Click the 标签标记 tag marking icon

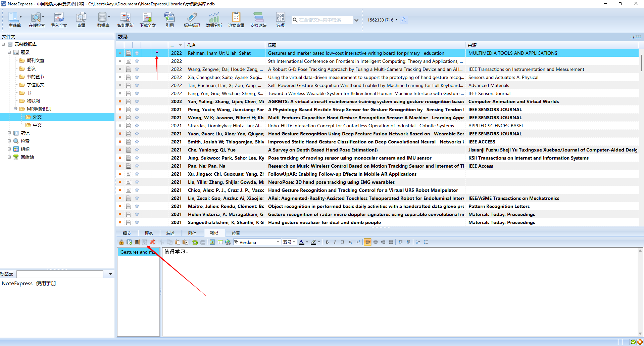[x=192, y=20]
